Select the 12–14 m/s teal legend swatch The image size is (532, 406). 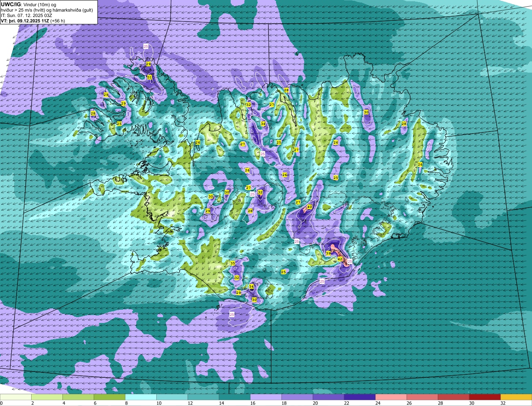pos(203,397)
